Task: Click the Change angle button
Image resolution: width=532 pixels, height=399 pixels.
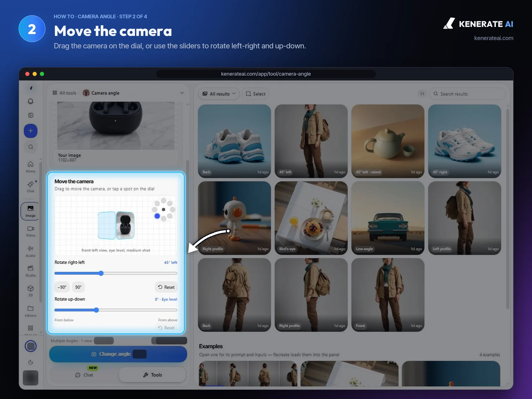Action: (118, 354)
